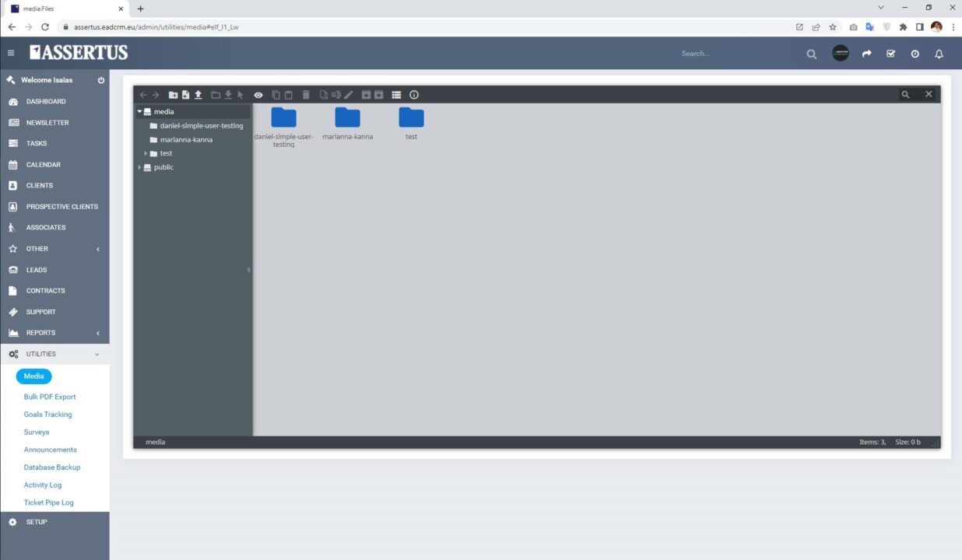Screen dimensions: 962x560
Task: Open the todo checkbox icon in header
Action: [891, 54]
